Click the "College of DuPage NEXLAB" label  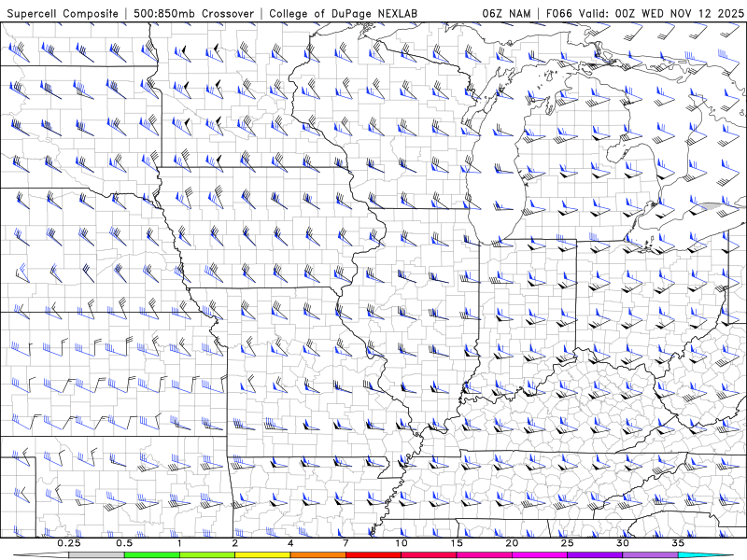pyautogui.click(x=343, y=14)
